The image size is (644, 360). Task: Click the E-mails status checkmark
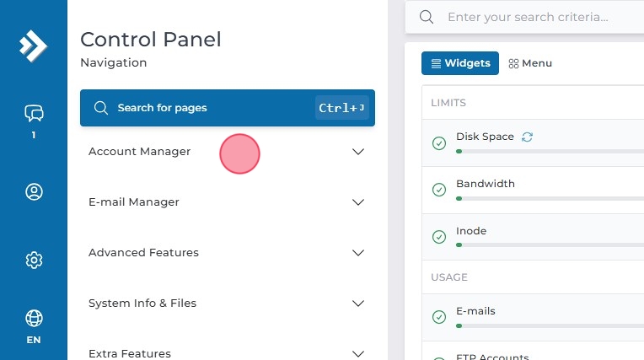(x=439, y=317)
